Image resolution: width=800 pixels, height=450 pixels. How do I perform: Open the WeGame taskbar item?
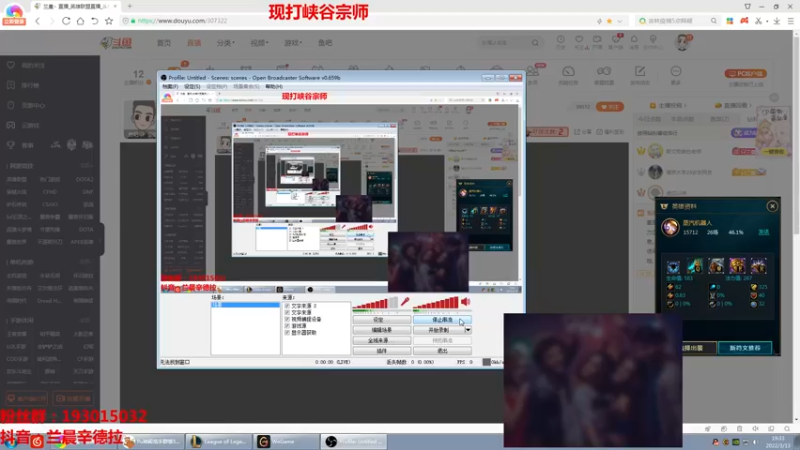(286, 441)
